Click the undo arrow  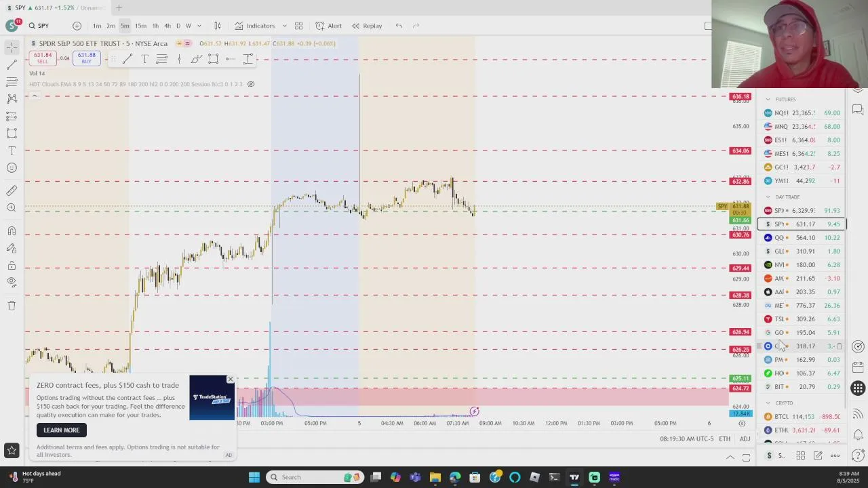click(x=399, y=26)
